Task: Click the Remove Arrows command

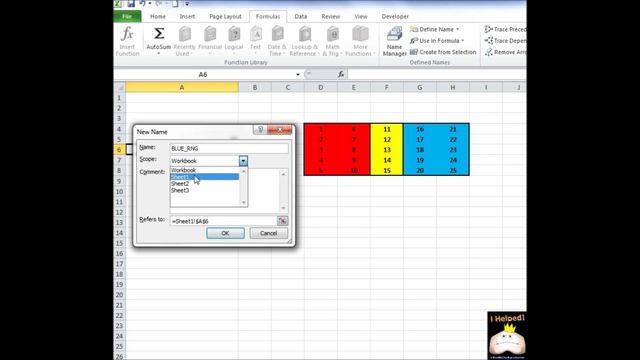Action: click(505, 52)
